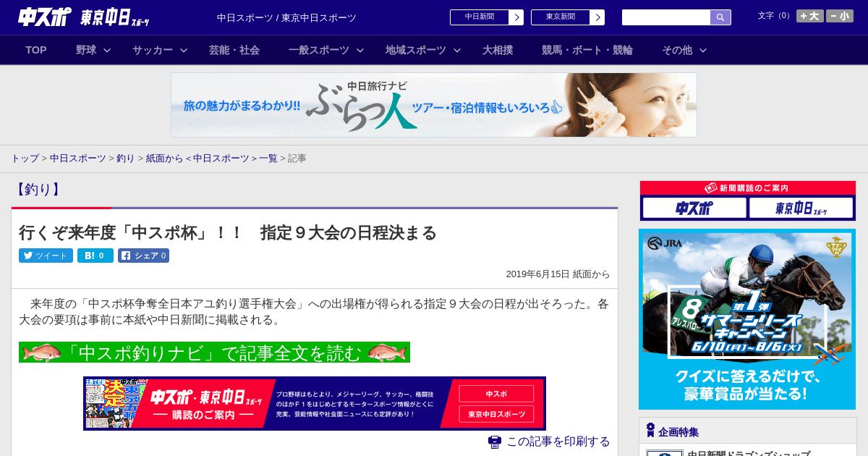Go to TOP menu item
This screenshot has width=868, height=456.
tap(36, 50)
